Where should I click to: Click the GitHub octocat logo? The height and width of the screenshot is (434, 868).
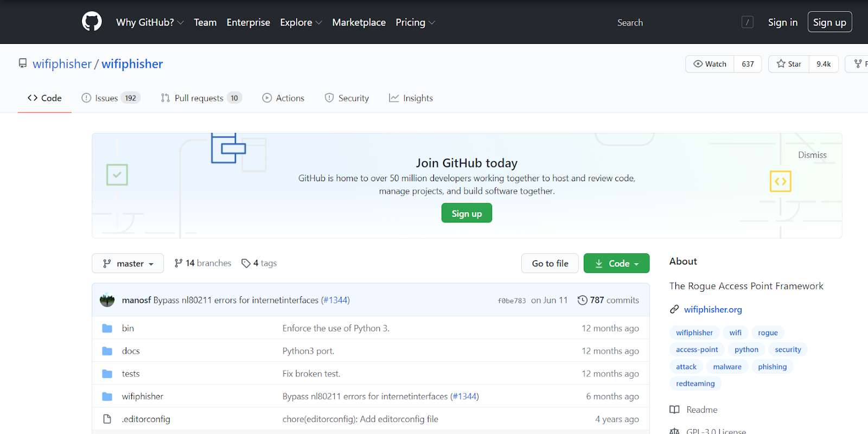[92, 22]
